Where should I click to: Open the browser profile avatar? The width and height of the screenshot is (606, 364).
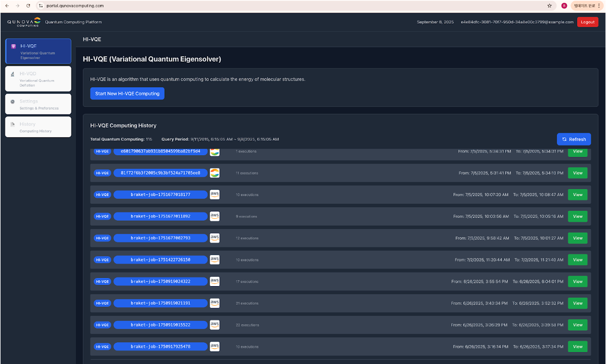[563, 5]
